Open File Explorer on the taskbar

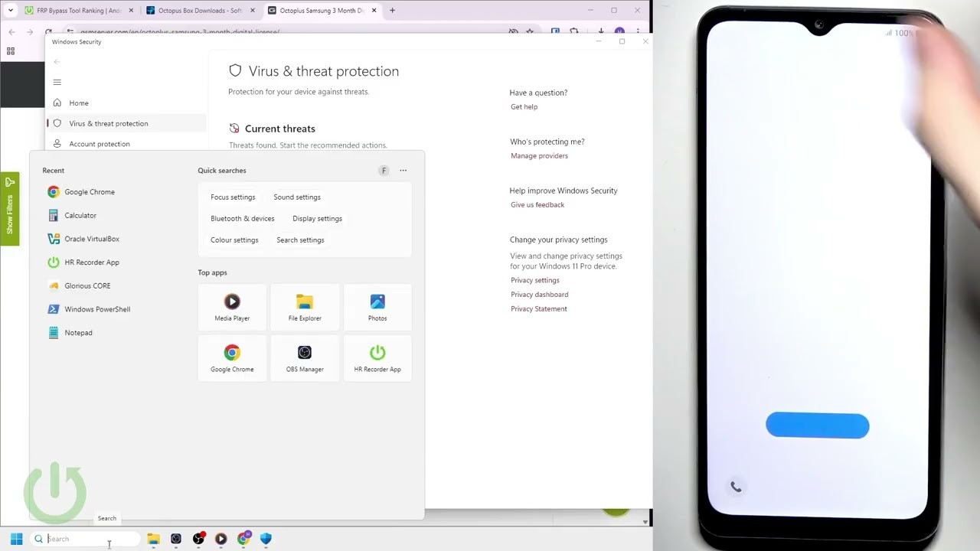[153, 539]
